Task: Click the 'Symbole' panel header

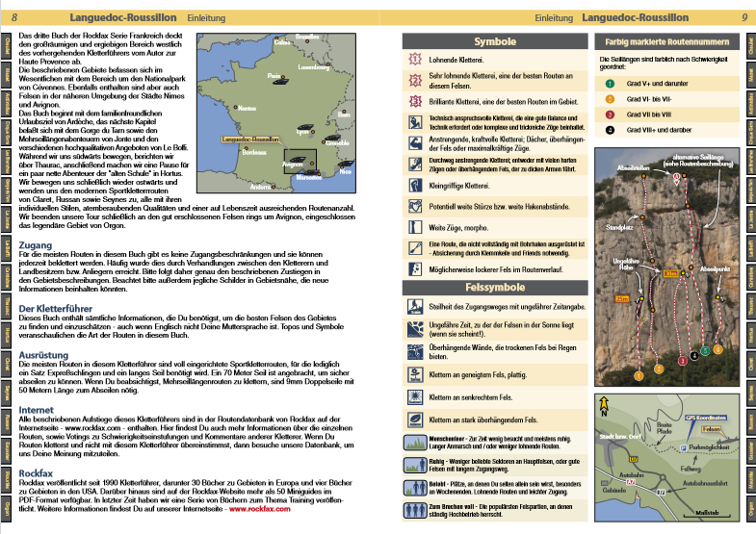Action: click(x=495, y=41)
